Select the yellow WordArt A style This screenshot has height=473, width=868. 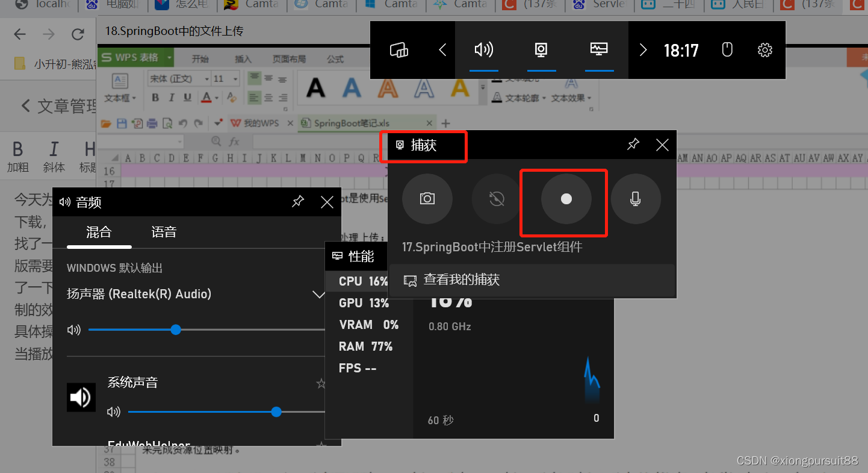click(460, 88)
